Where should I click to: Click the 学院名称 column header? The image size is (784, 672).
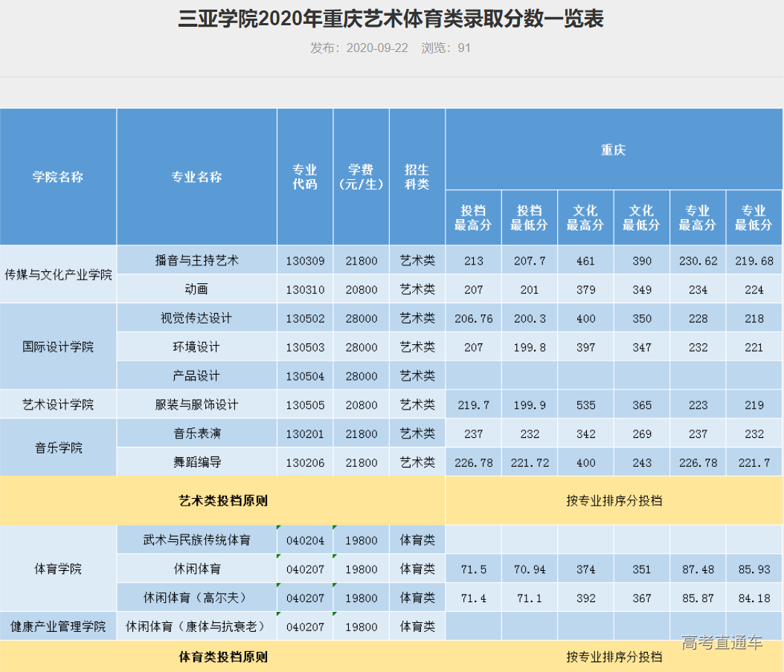[x=58, y=177]
